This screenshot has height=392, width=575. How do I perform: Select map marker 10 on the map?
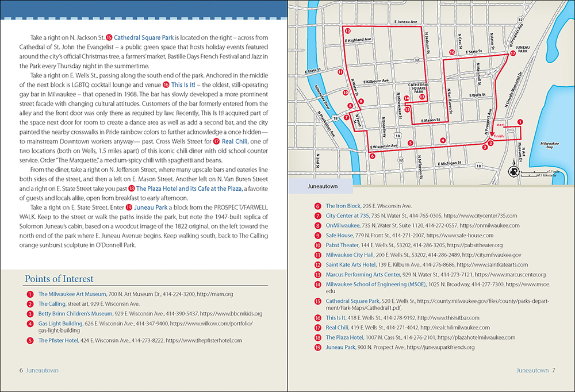[x=346, y=93]
